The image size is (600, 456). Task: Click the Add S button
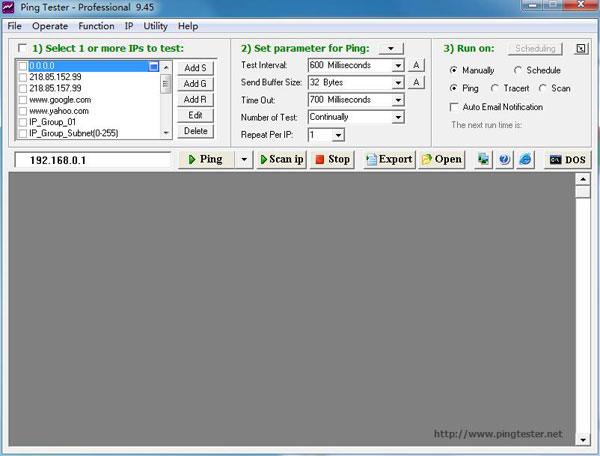tap(195, 68)
